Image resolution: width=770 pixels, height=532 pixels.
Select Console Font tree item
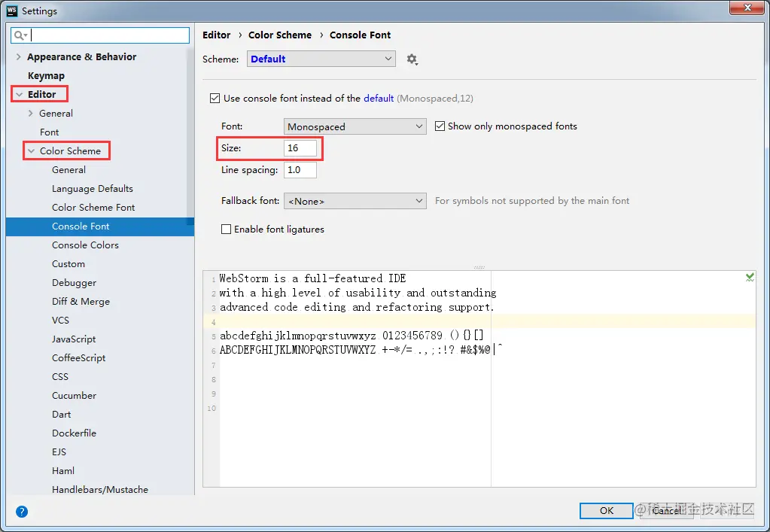[100, 226]
